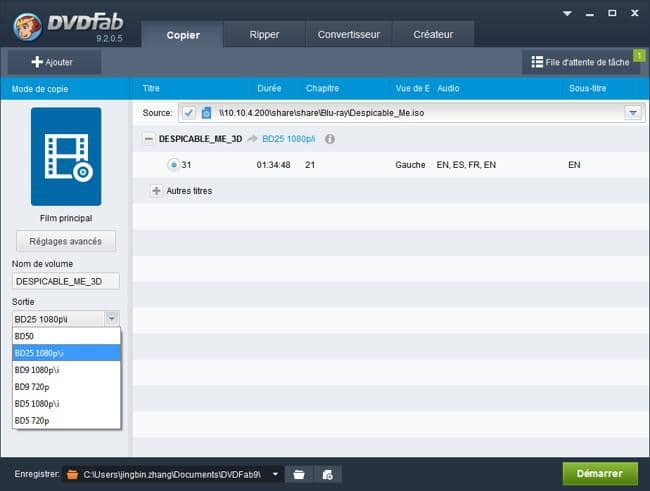
Task: Switch to the Copier tab
Action: [x=183, y=35]
